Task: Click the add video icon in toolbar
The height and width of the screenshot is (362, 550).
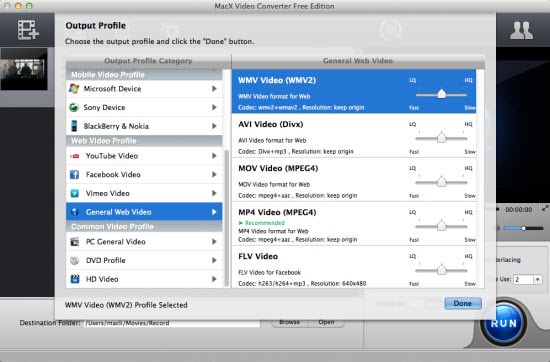Action: 28,30
